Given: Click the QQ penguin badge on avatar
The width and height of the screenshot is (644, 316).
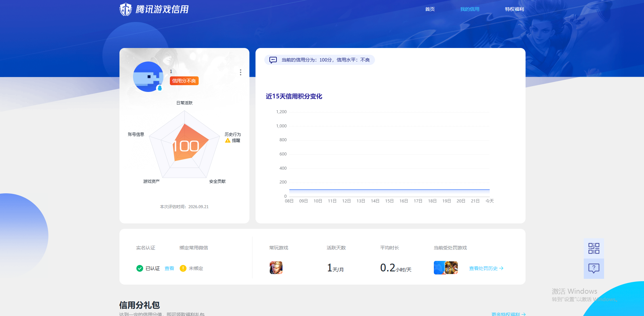Looking at the screenshot, I should 160,88.
